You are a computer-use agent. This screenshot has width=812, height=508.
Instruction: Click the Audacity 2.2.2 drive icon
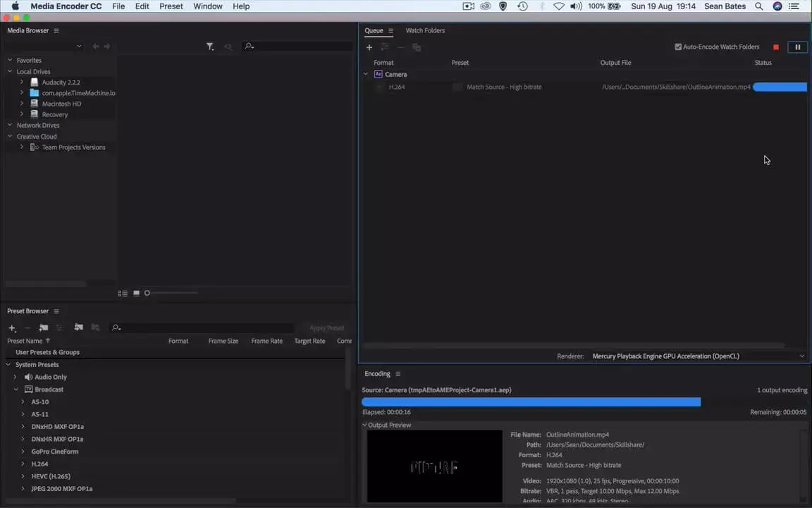tap(34, 82)
